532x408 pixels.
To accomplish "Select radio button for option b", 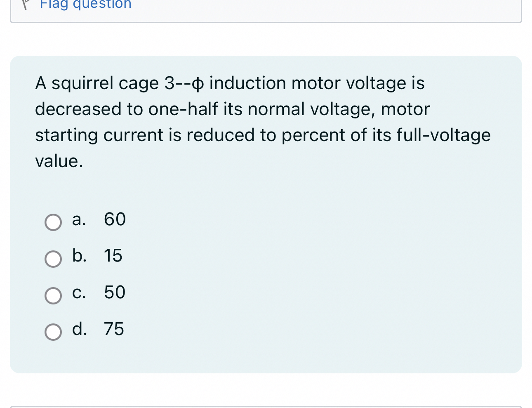I will [x=53, y=259].
